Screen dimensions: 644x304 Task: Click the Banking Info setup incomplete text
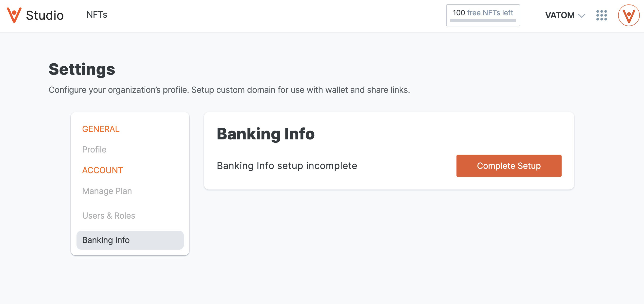coord(287,166)
